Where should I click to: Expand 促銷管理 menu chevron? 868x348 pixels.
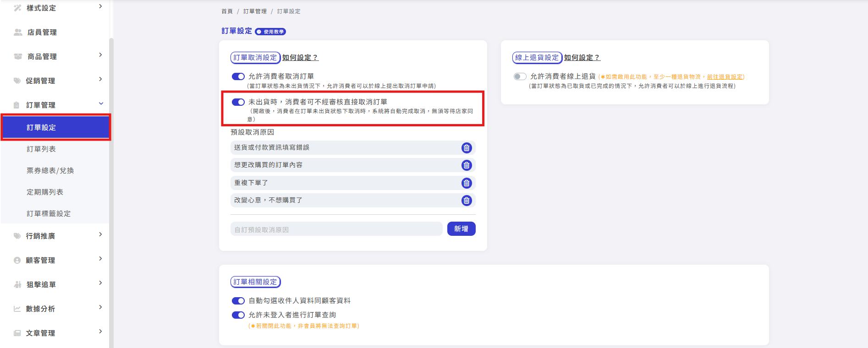click(x=100, y=79)
